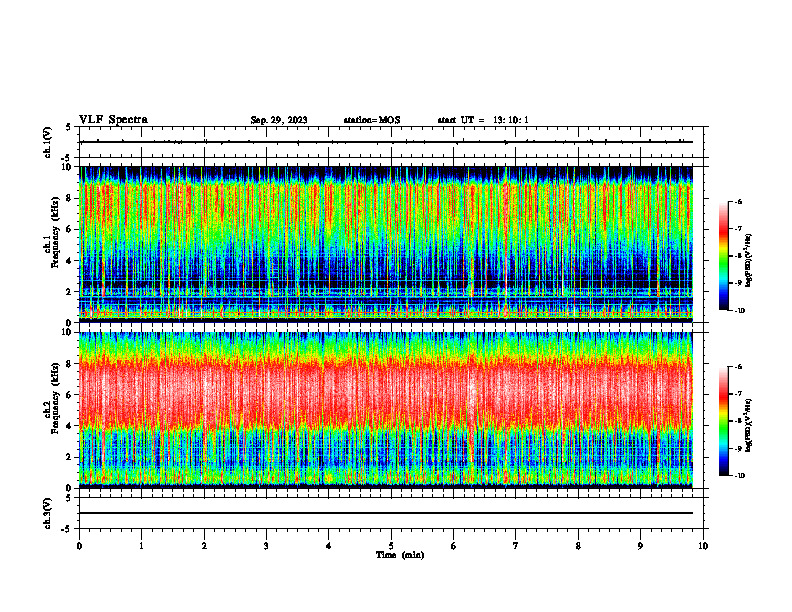
Task: Click the -10 label on ch.1 colorbar
Action: click(739, 310)
